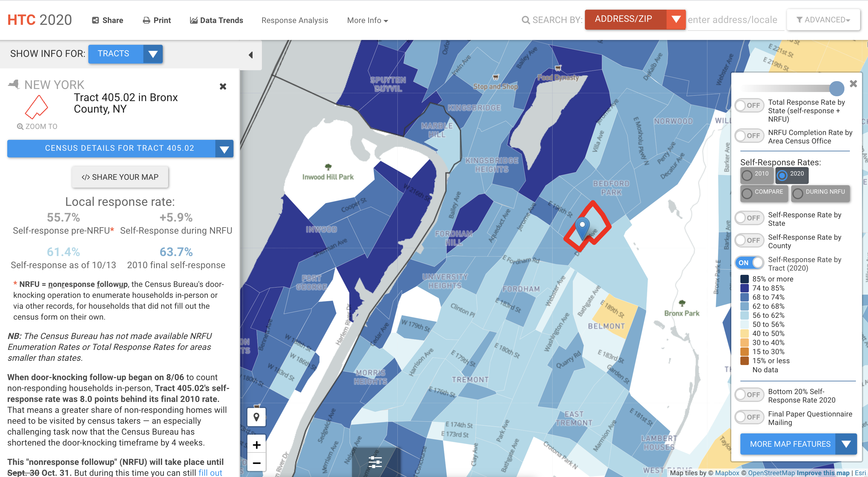
Task: Open the More Info menu
Action: (x=368, y=20)
